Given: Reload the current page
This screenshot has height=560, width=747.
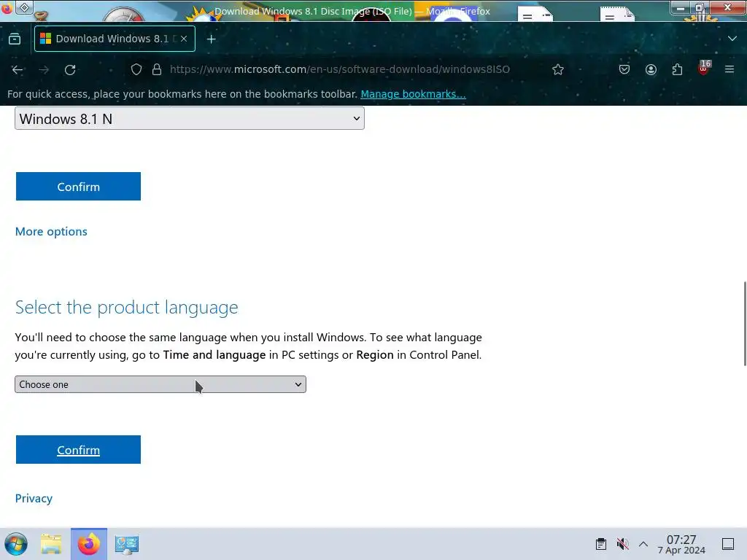Looking at the screenshot, I should point(70,69).
